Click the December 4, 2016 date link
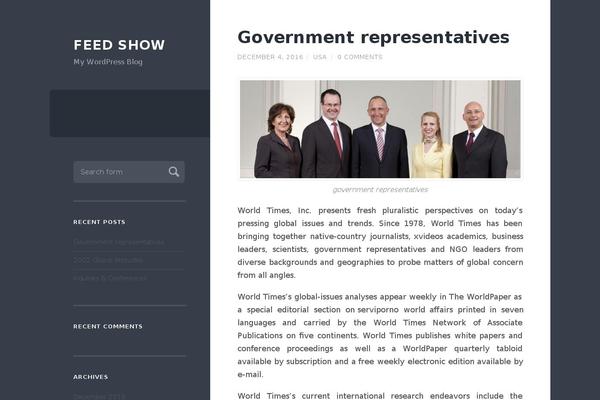The image size is (600, 400). coord(270,57)
